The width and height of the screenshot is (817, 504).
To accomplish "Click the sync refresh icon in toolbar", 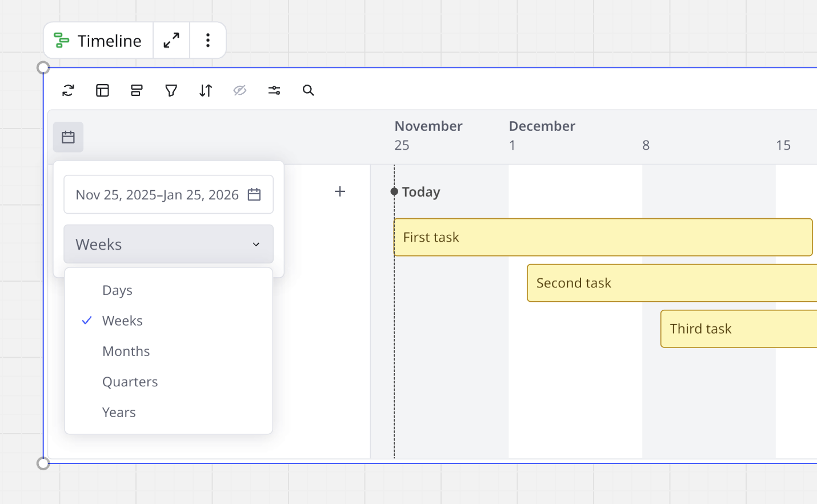I will (69, 90).
